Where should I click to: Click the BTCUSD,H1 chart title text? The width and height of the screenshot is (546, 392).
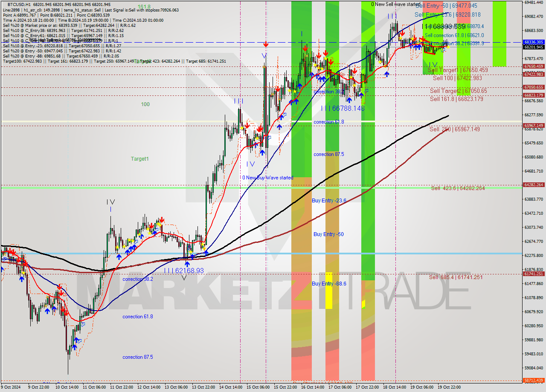coord(19,4)
